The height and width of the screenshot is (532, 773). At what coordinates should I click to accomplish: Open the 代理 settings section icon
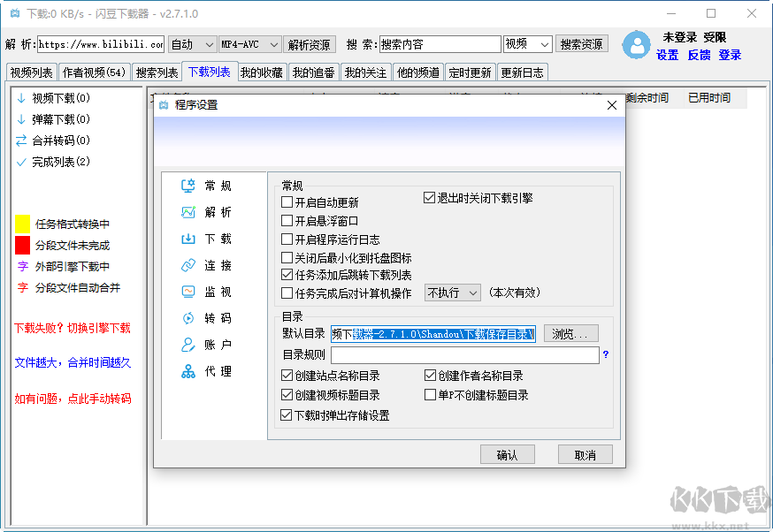[188, 371]
